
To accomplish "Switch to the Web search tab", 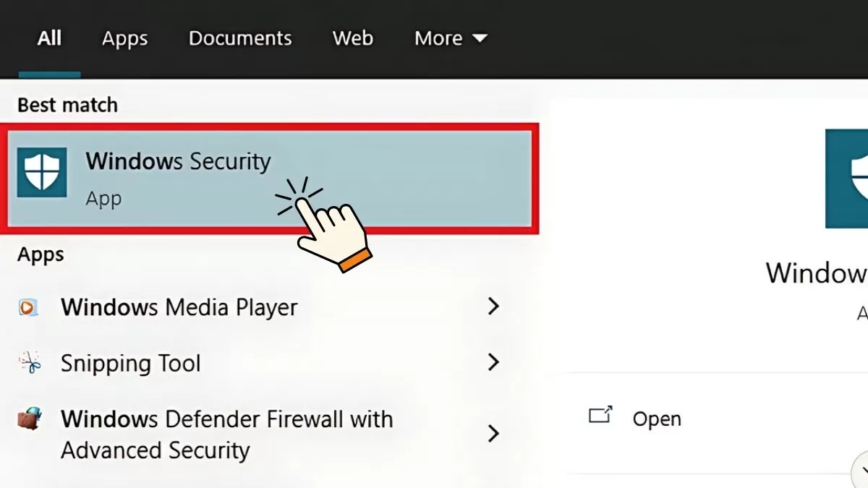I will pos(353,38).
